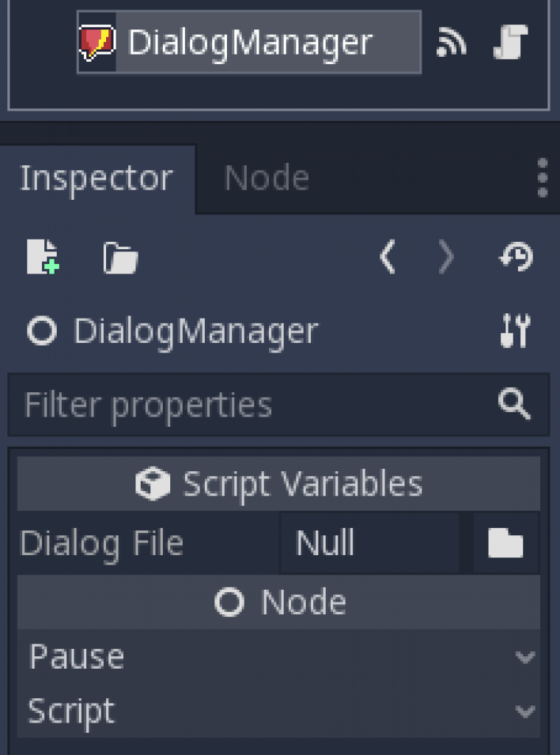Screen dimensions: 560x755
Task: Open the Dialog File Null value dropdown
Action: click(x=369, y=543)
